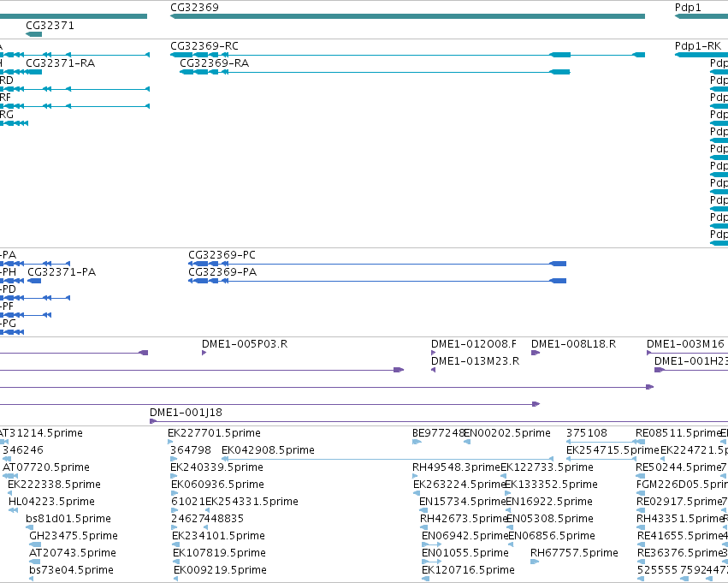Select the 364798 EST label
Image resolution: width=728 pixels, height=583 pixels.
coord(191,450)
